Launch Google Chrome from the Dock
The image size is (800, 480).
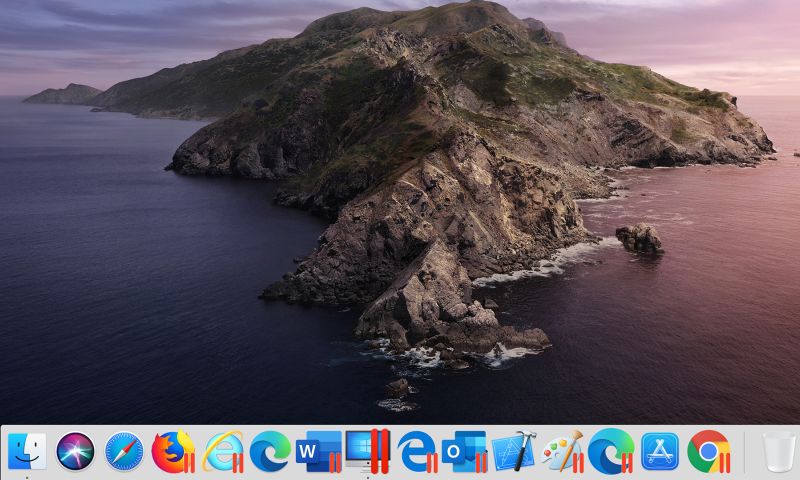[x=708, y=451]
